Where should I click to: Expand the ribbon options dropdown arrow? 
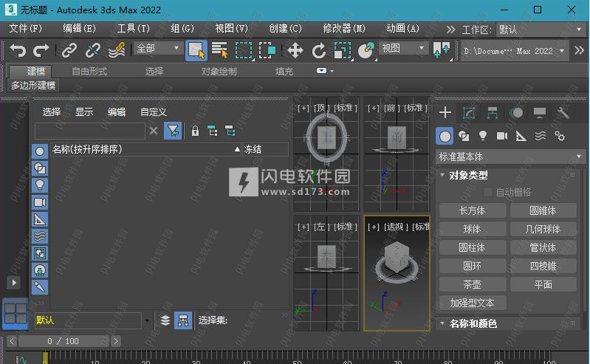pos(332,71)
